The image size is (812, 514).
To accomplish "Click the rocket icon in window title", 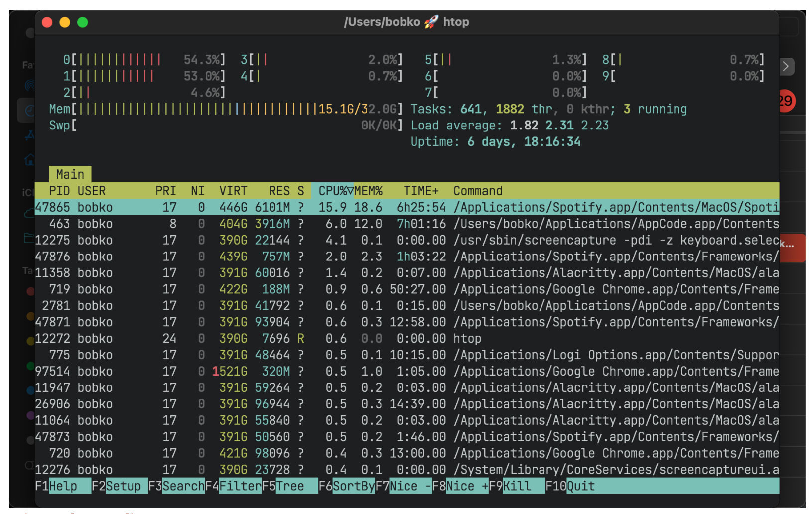I will tap(431, 22).
